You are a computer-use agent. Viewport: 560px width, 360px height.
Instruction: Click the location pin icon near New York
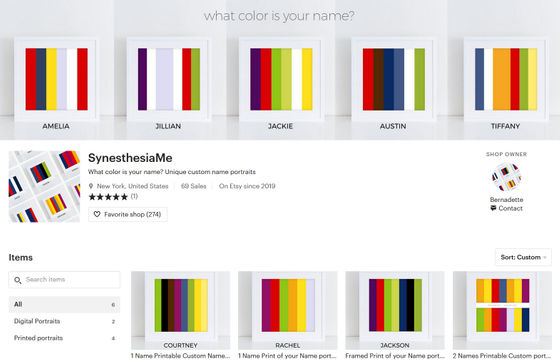tap(91, 186)
